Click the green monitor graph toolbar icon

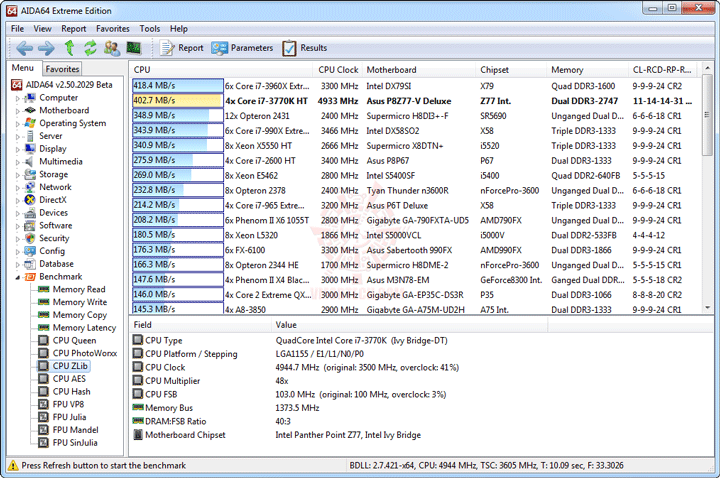[134, 48]
